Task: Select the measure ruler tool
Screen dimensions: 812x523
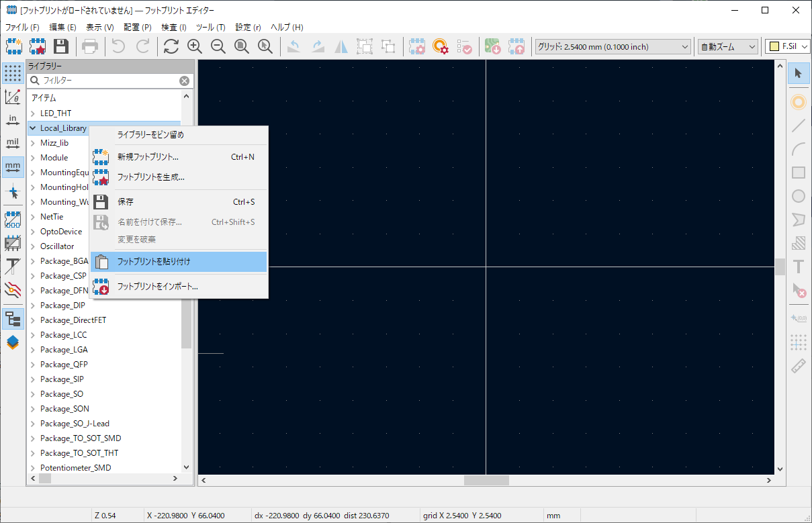Action: pos(798,366)
